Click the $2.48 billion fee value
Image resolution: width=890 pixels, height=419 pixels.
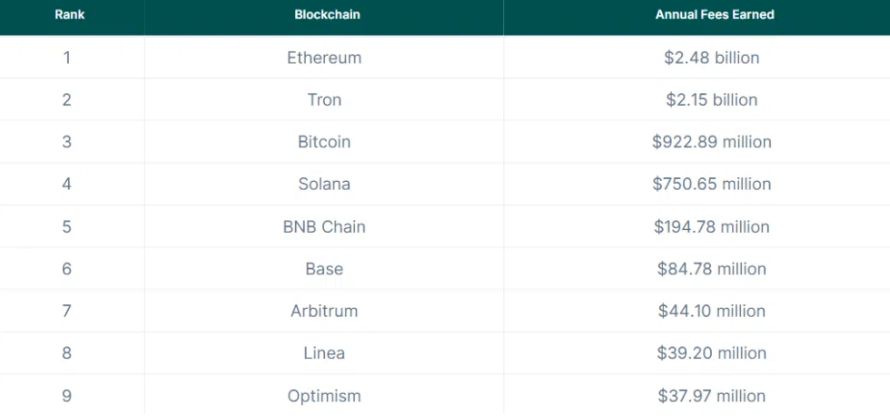tap(712, 58)
